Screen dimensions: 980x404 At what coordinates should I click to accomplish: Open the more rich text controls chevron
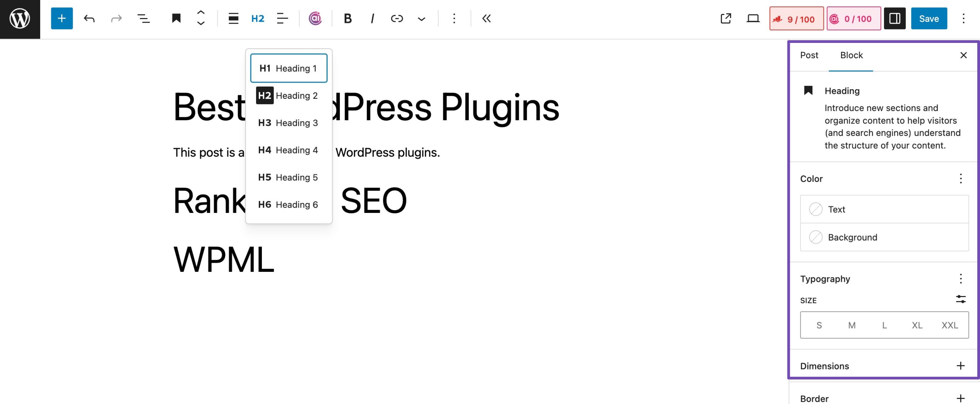click(x=421, y=18)
